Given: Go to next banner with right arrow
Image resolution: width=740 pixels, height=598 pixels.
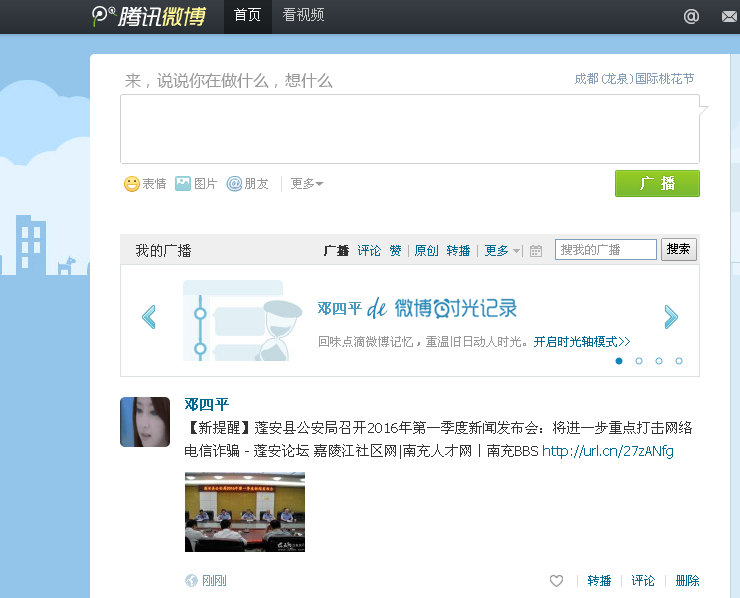Looking at the screenshot, I should (x=671, y=317).
